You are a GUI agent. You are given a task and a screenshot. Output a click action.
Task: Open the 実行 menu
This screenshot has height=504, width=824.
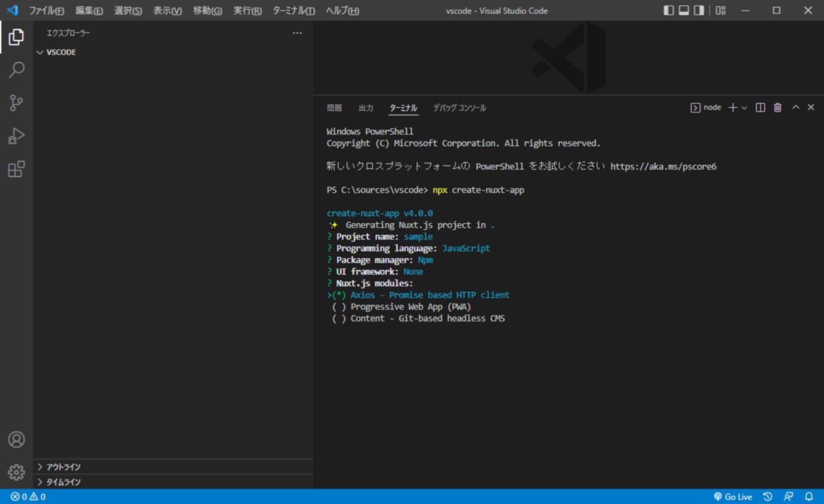click(x=247, y=10)
